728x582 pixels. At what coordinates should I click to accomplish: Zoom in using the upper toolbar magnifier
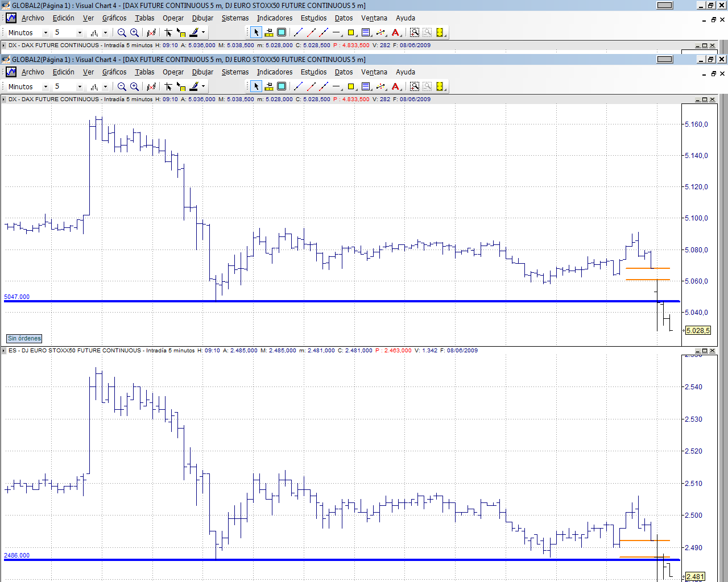134,32
